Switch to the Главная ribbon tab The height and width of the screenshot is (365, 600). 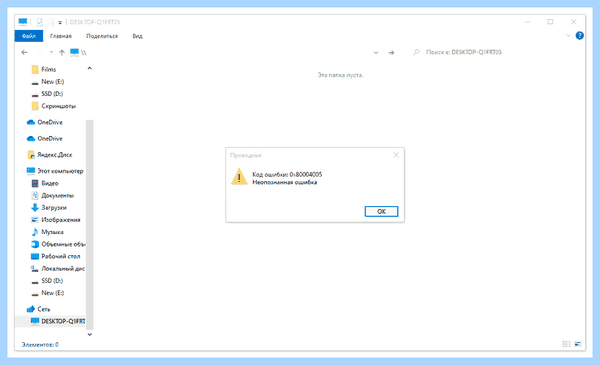pos(60,36)
